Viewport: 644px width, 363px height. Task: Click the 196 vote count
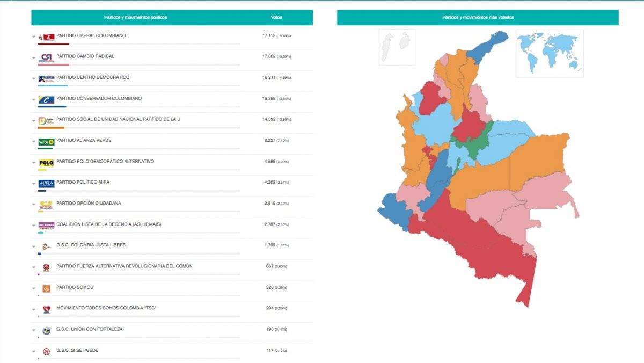270,329
